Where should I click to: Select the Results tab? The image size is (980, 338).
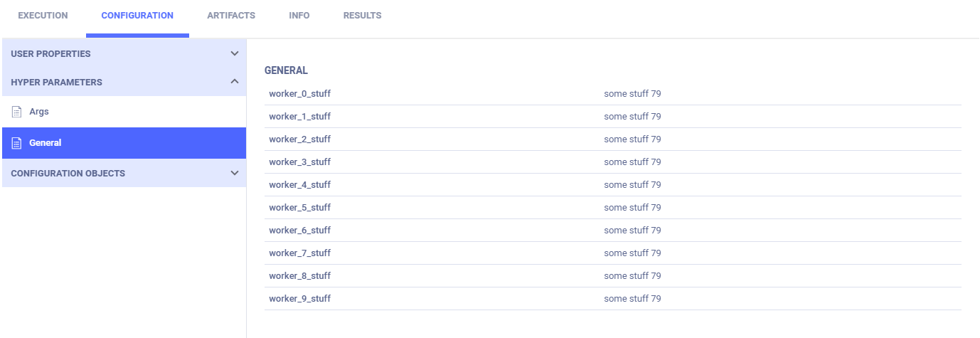(362, 16)
